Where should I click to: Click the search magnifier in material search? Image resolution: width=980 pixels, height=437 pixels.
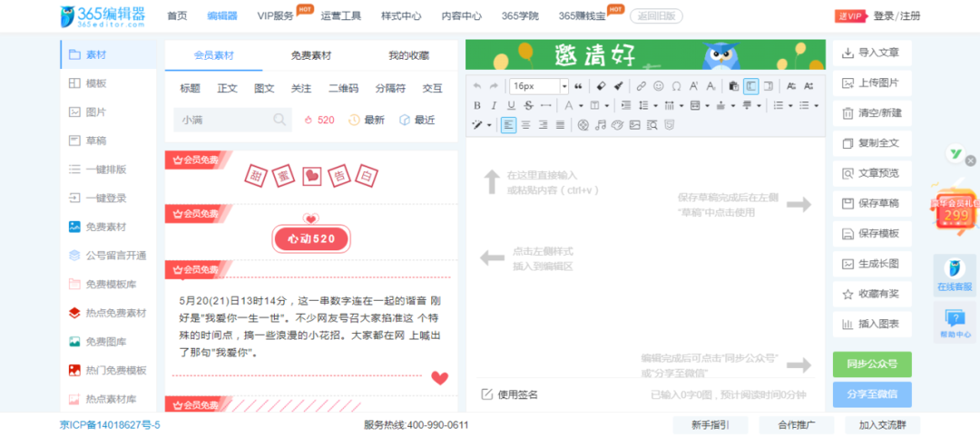click(279, 120)
